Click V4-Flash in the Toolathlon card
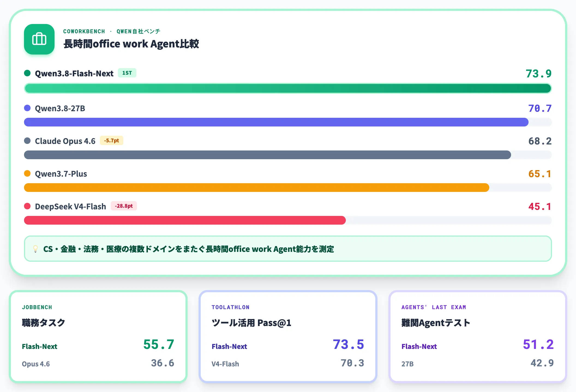Viewport: 576px width, 392px height. 225,364
